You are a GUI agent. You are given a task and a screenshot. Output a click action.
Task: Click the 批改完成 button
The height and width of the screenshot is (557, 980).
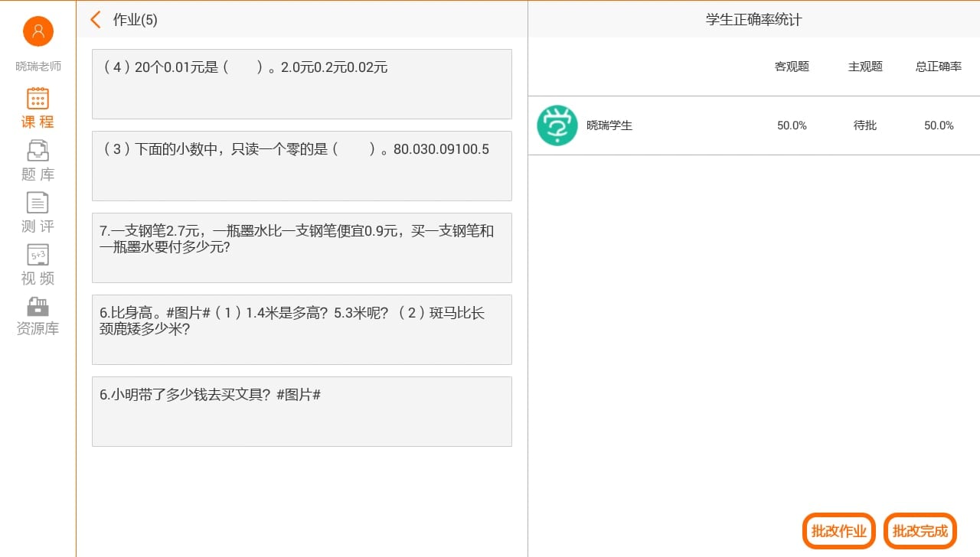tap(920, 531)
